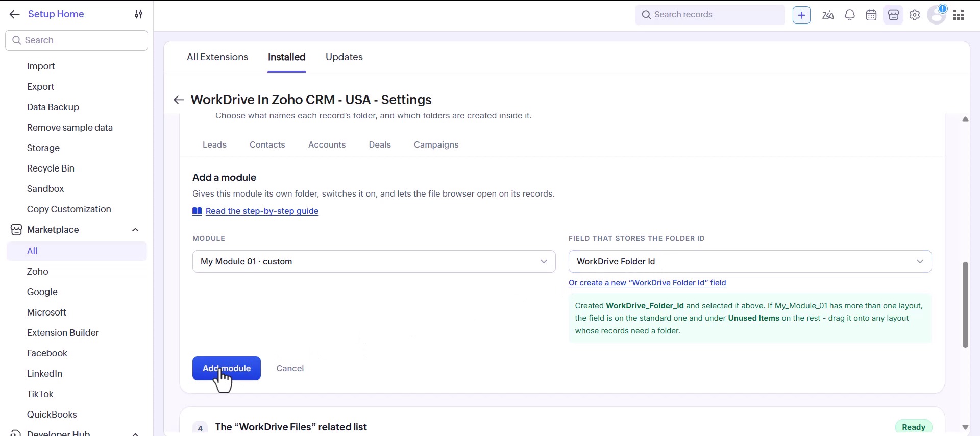Switch to the All Extensions tab
Viewport: 980px width, 436px height.
[217, 57]
